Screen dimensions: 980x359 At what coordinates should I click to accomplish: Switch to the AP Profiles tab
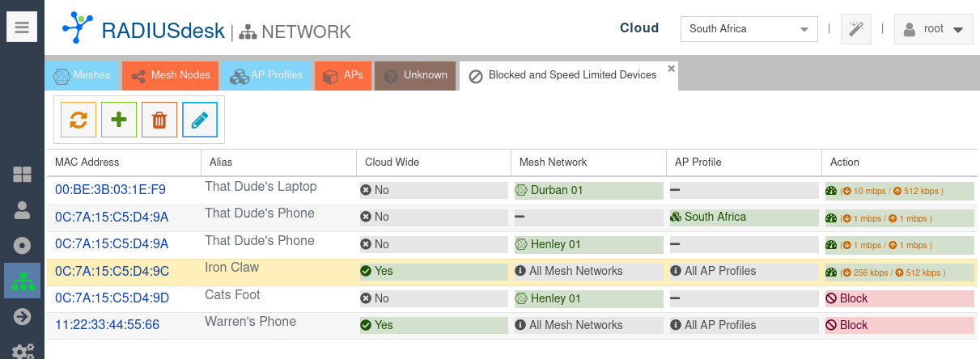pyautogui.click(x=266, y=75)
